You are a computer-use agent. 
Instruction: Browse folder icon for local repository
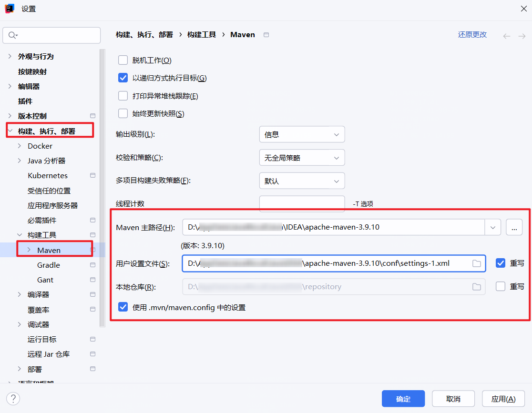click(477, 287)
